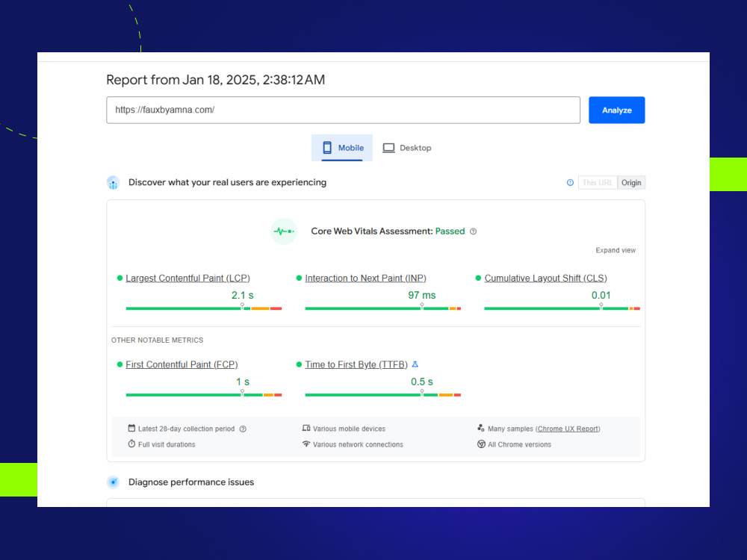
Task: Click the Report from Jan 18, 2025 heading
Action: [215, 80]
